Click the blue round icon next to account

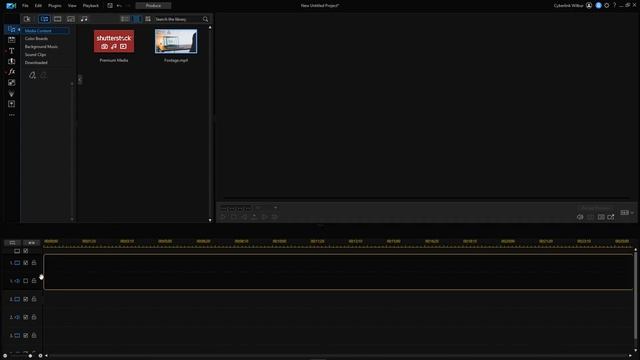598,5
